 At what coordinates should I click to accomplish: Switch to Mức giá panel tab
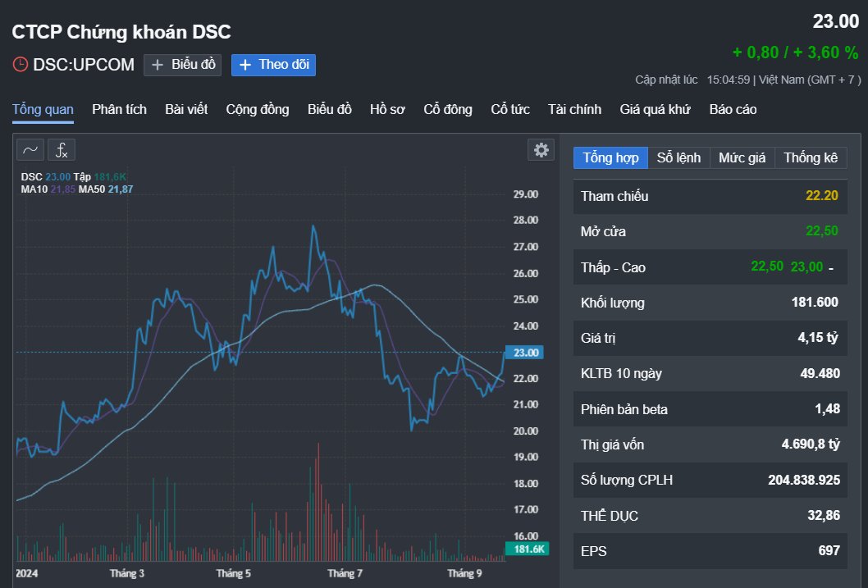pos(742,158)
